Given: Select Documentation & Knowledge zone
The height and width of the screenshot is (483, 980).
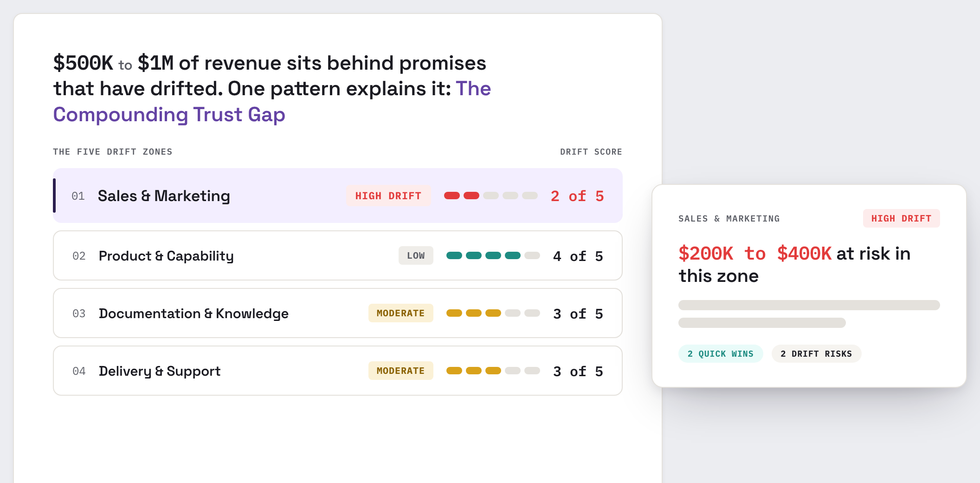Looking at the screenshot, I should coord(338,313).
